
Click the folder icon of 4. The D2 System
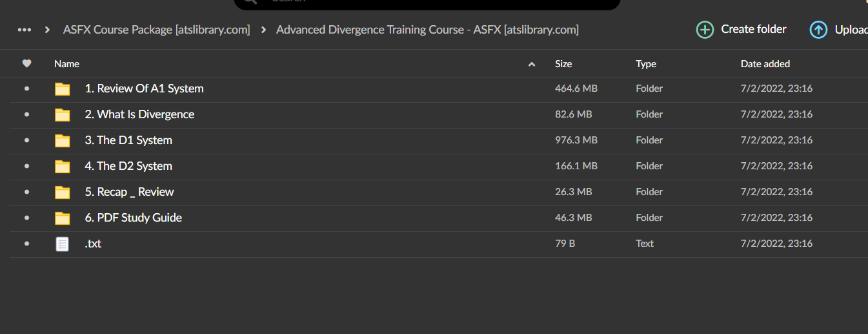(62, 167)
